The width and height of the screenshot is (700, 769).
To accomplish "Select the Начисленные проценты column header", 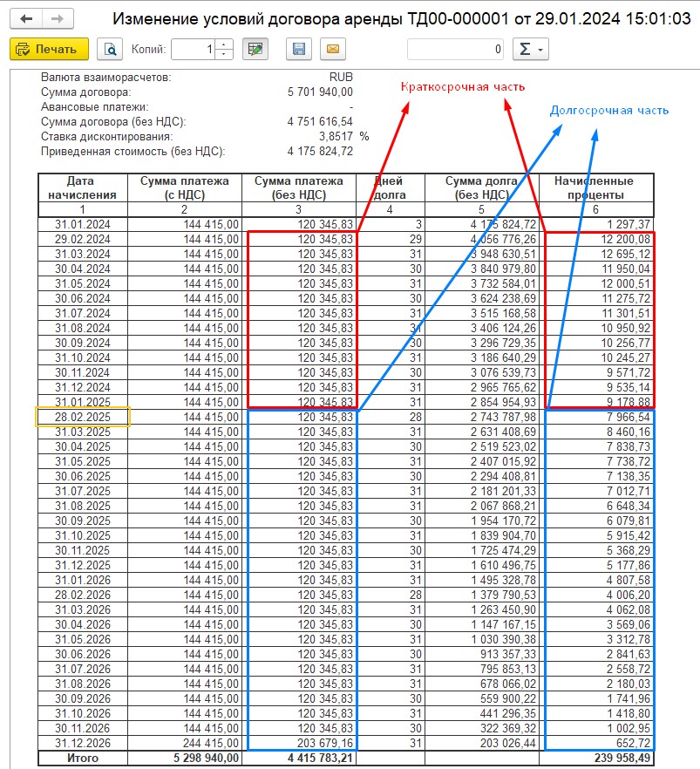I will (x=596, y=187).
